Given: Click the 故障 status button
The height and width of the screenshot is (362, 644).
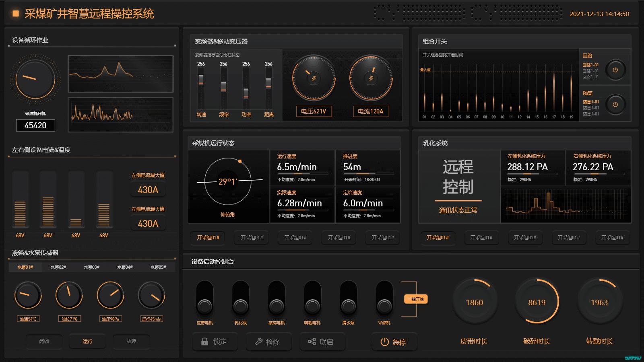Looking at the screenshot, I should pyautogui.click(x=131, y=341).
